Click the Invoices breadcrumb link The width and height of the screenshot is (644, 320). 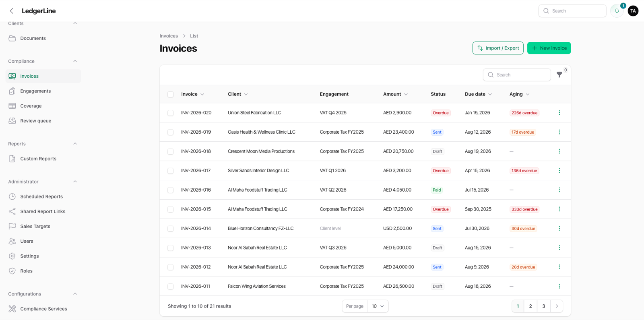169,36
